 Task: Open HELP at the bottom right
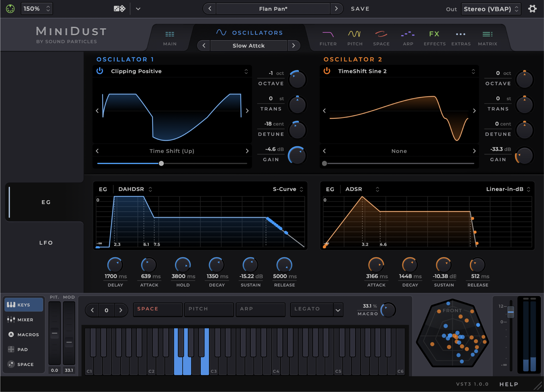coord(509,384)
